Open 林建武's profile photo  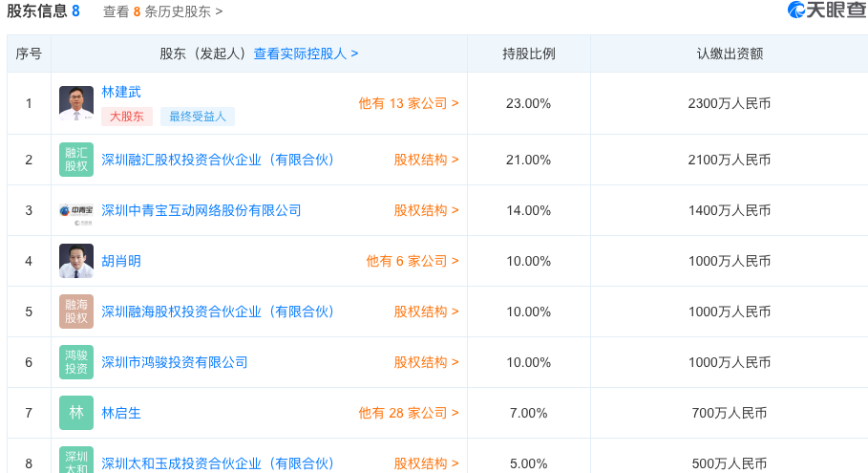pyautogui.click(x=76, y=103)
